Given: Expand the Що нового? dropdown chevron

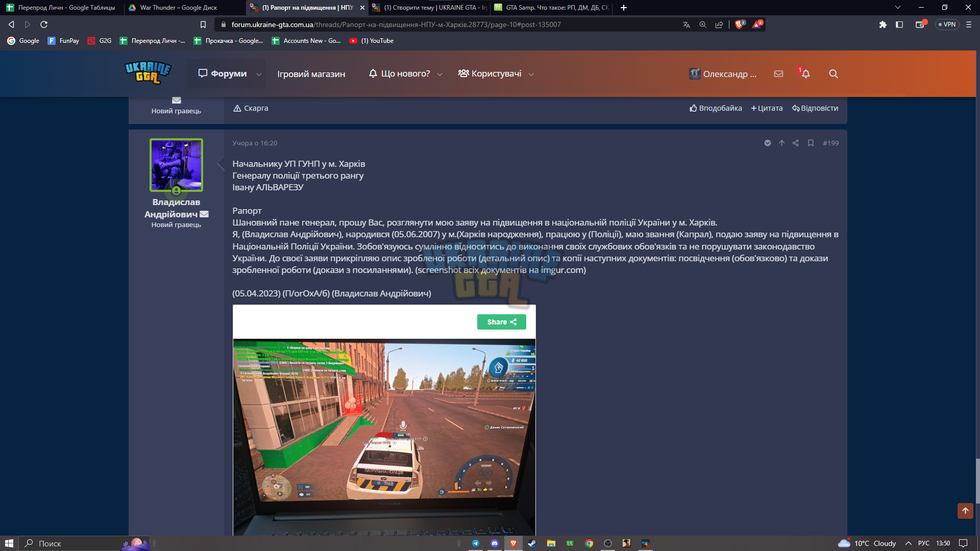Looking at the screenshot, I should (x=439, y=74).
